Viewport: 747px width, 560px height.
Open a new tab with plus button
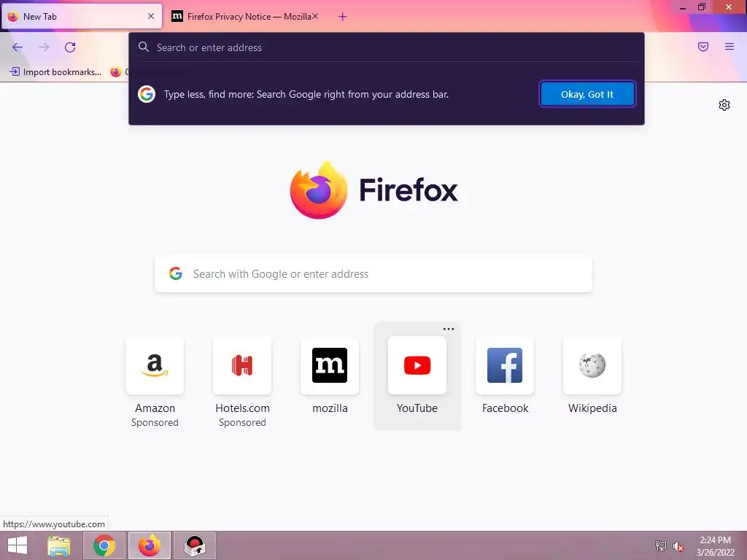coord(343,17)
